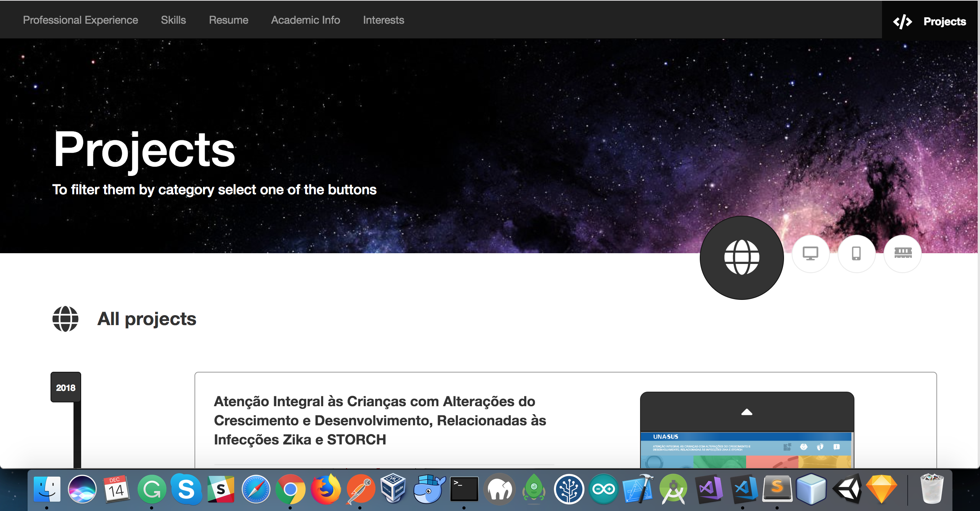980x511 pixels.
Task: Open Android Studio from the dock
Action: click(x=673, y=489)
